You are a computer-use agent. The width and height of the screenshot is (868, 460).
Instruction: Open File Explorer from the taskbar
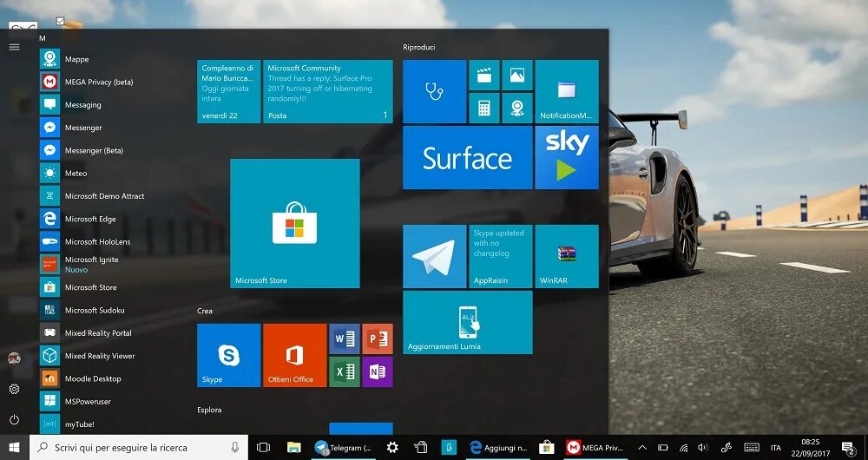(294, 447)
